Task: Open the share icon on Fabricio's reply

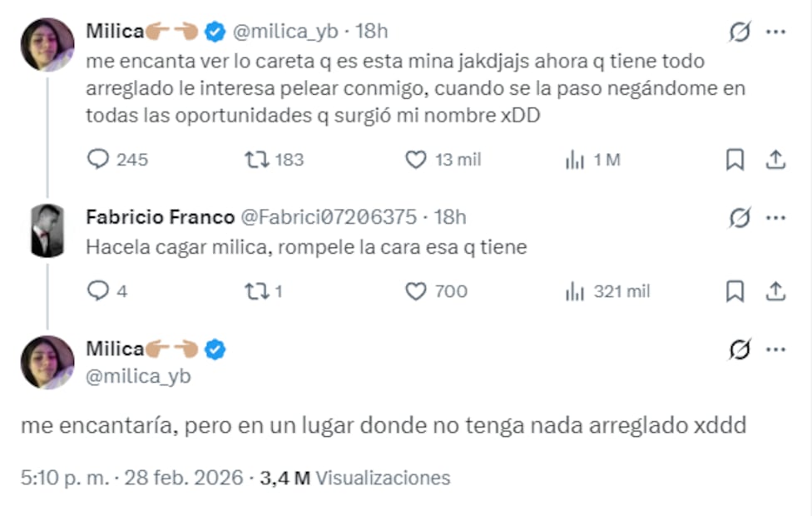Action: click(x=775, y=290)
